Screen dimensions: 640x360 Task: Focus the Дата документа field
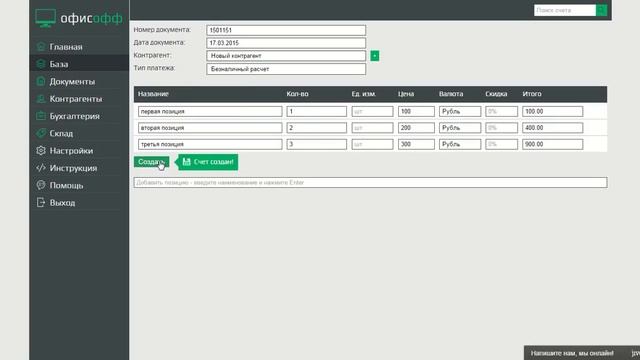[286, 43]
